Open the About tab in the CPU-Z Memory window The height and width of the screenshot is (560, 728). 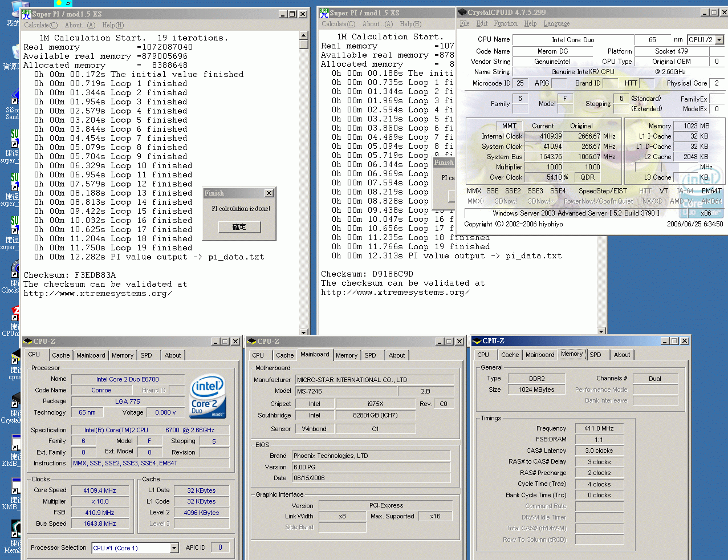[x=622, y=355]
